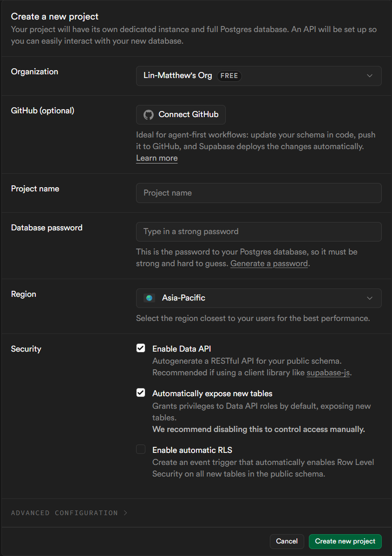Focus the Project name input field
The width and height of the screenshot is (392, 556).
pos(259,193)
